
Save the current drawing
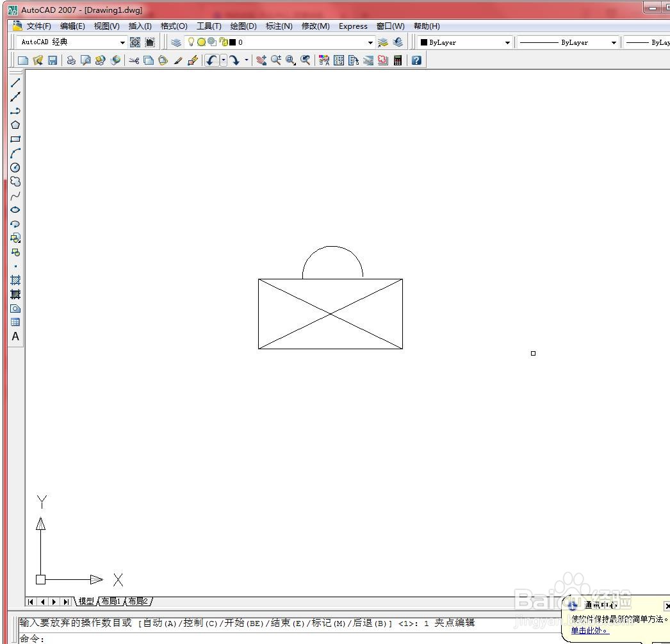click(52, 61)
